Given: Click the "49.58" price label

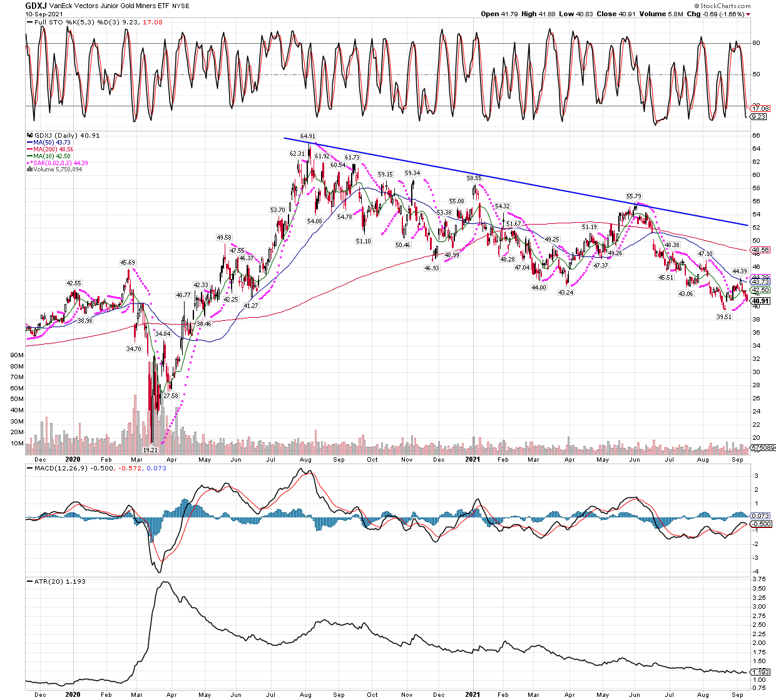Looking at the screenshot, I should pyautogui.click(x=224, y=237).
